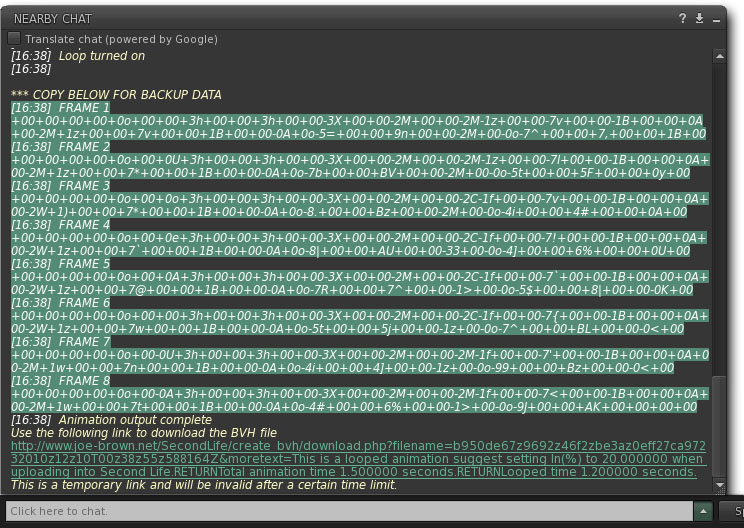
Task: Click the FRAME 6 heading line
Action: coord(60,303)
